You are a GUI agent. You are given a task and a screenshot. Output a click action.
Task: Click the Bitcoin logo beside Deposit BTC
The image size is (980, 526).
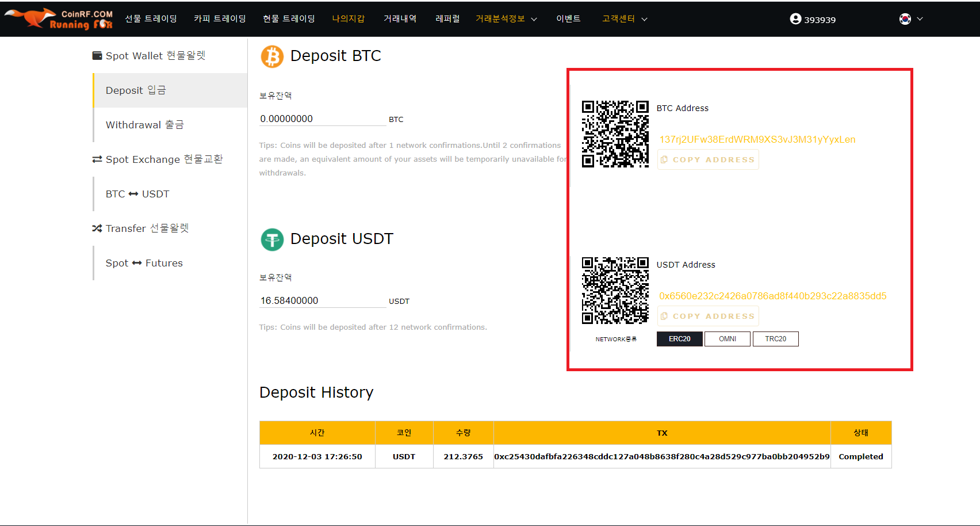(x=272, y=56)
